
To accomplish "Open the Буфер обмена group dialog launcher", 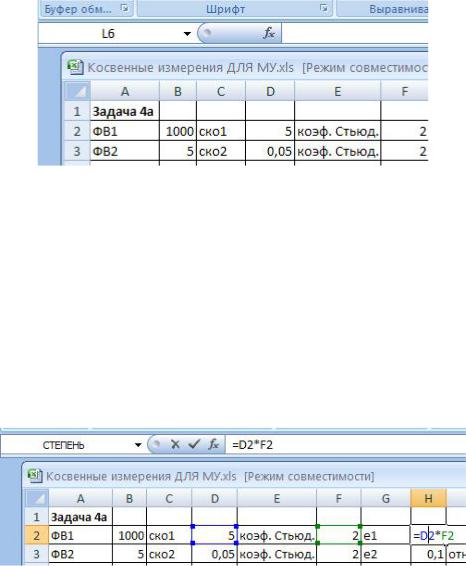I will [x=125, y=8].
